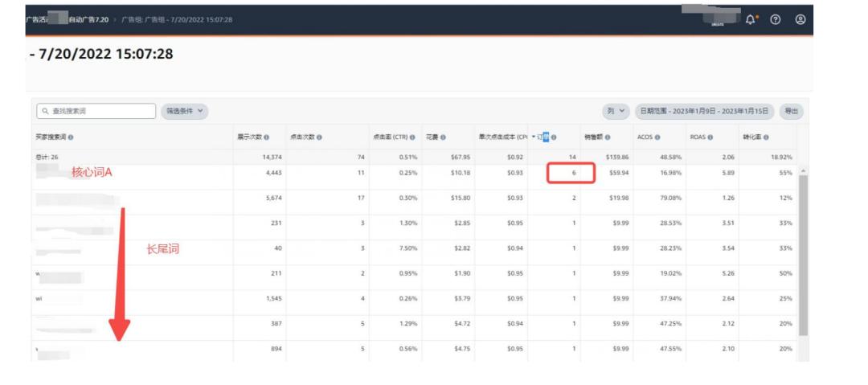Open the help question mark icon

coord(776,19)
